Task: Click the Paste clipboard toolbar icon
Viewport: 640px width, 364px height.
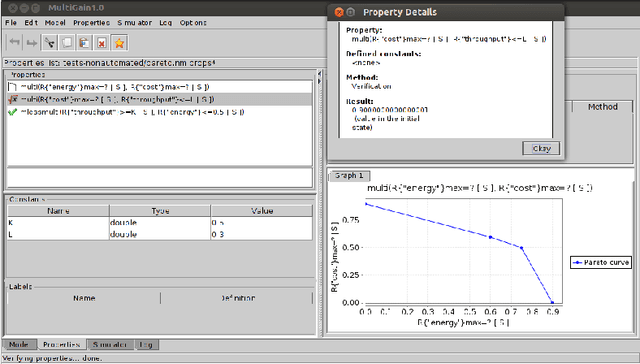Action: pos(84,42)
